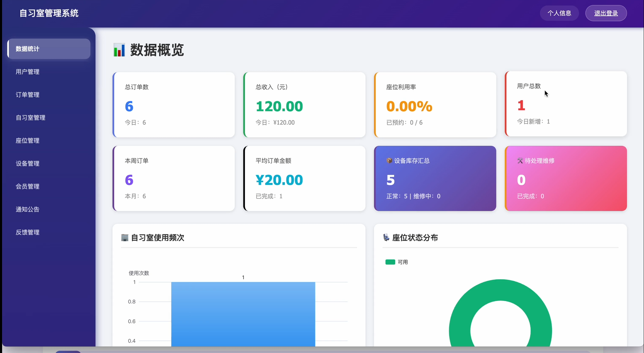Open 订单管理 in the sidebar
644x353 pixels.
coord(27,95)
